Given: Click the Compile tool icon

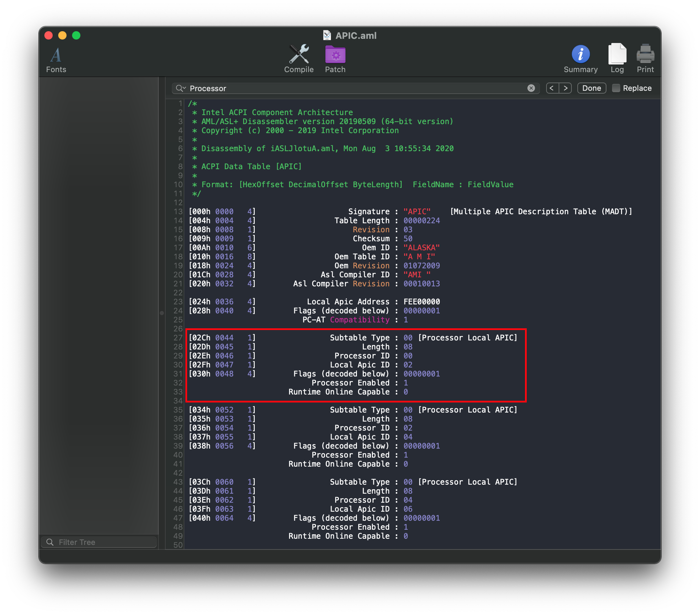Looking at the screenshot, I should (x=299, y=54).
